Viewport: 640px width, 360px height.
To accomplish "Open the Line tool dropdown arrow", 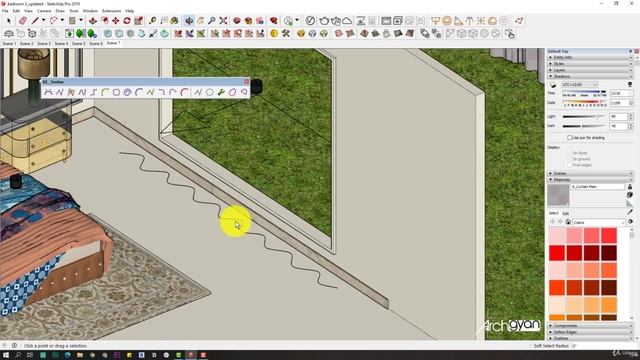I will 43,20.
